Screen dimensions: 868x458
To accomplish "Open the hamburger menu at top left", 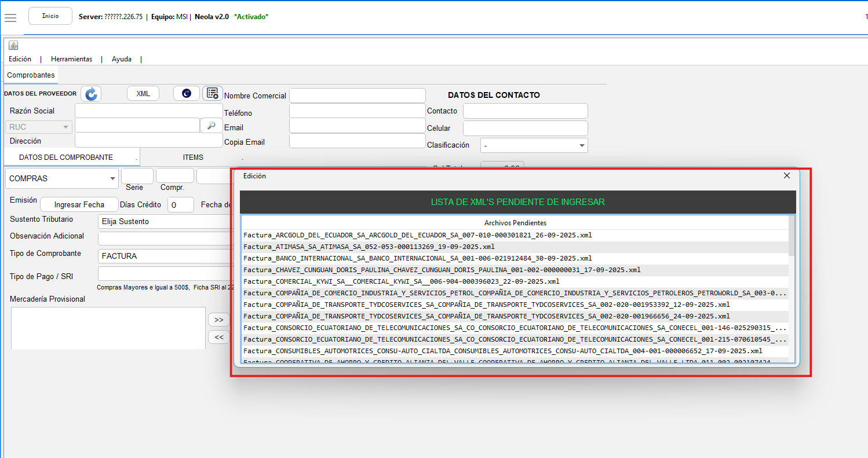I will tap(10, 17).
